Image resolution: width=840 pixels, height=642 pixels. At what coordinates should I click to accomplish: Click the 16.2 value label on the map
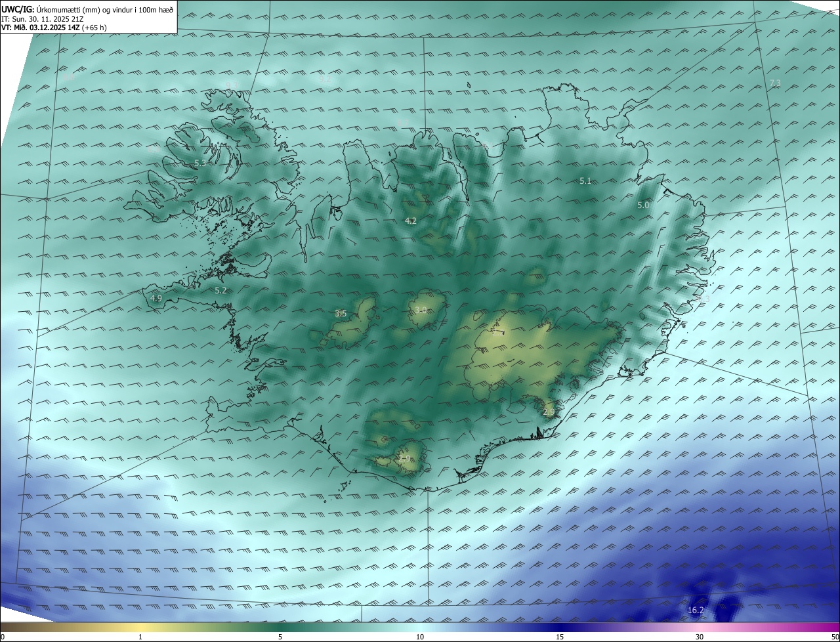(x=696, y=610)
